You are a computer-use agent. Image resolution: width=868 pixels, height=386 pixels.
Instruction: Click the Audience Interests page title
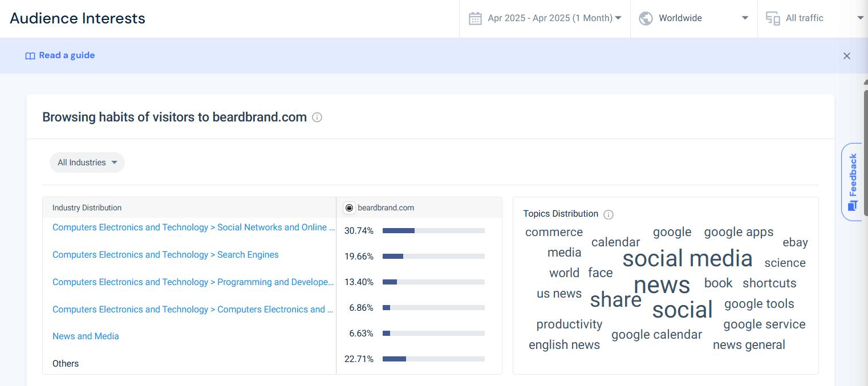click(x=78, y=18)
